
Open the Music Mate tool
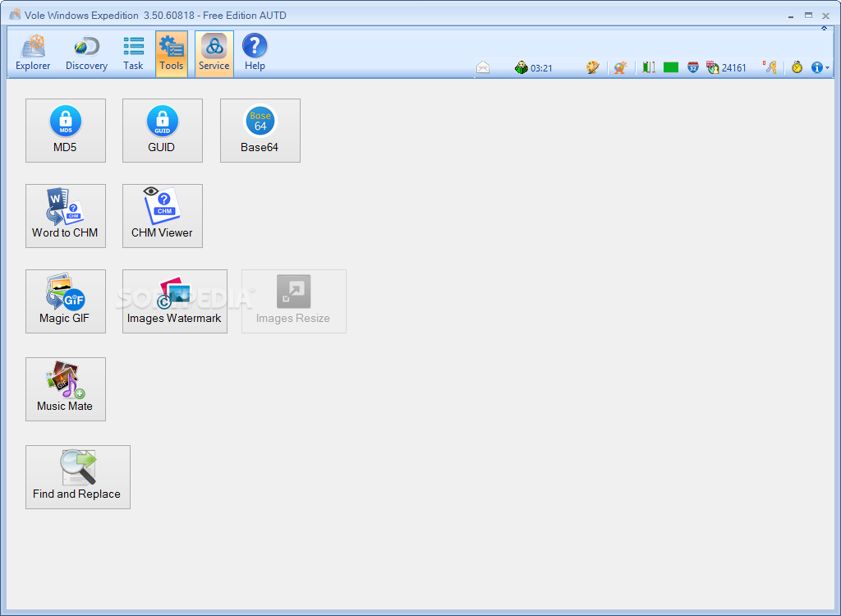click(66, 389)
